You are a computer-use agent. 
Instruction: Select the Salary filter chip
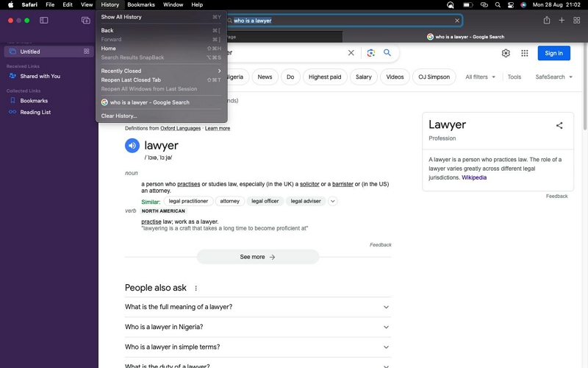point(363,77)
